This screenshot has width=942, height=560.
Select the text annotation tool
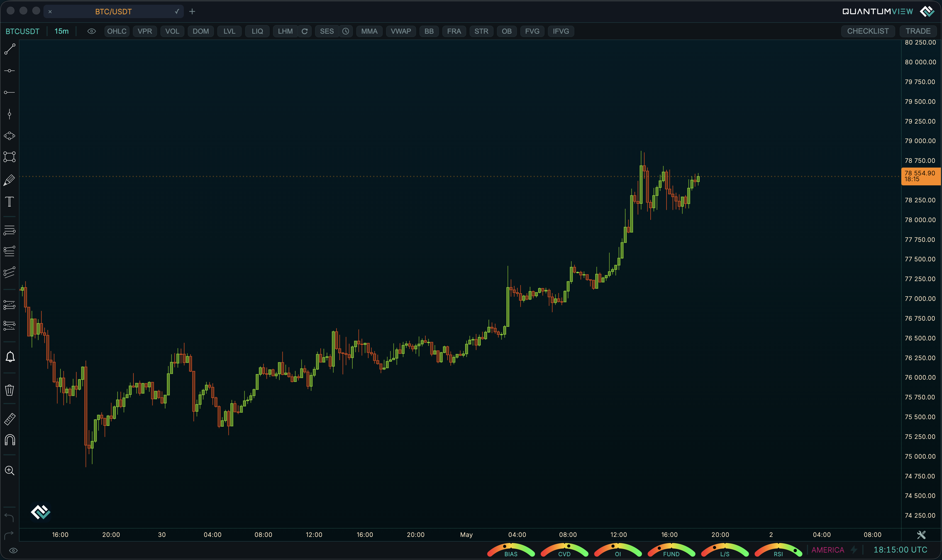coord(9,202)
